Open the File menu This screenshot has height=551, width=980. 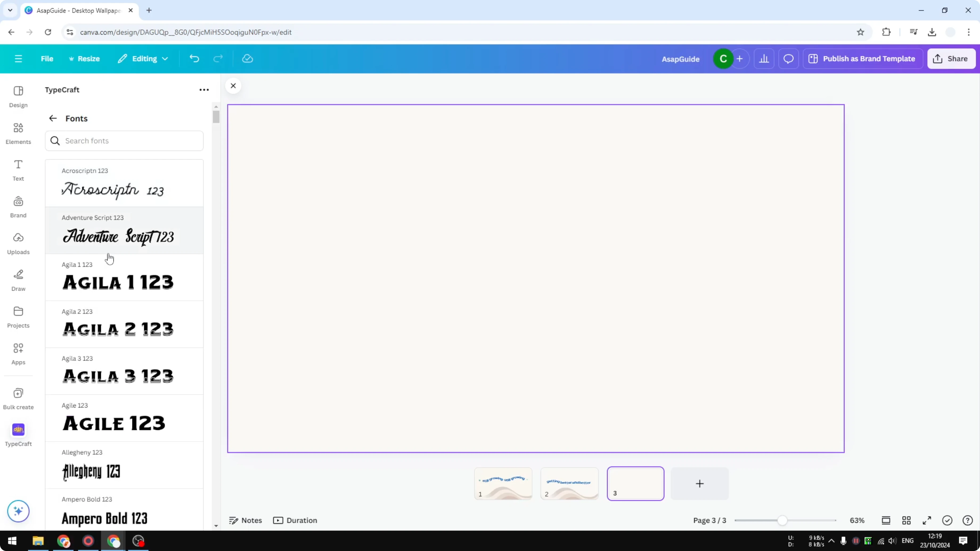47,58
